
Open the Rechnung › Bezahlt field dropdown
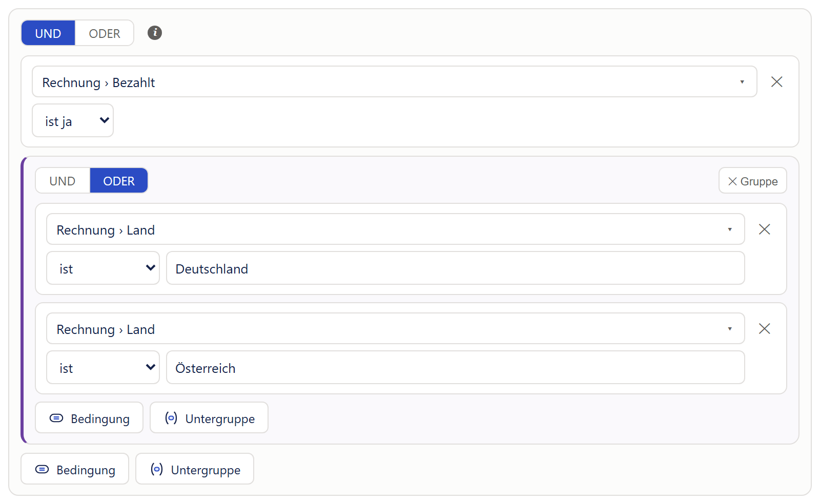click(x=395, y=82)
